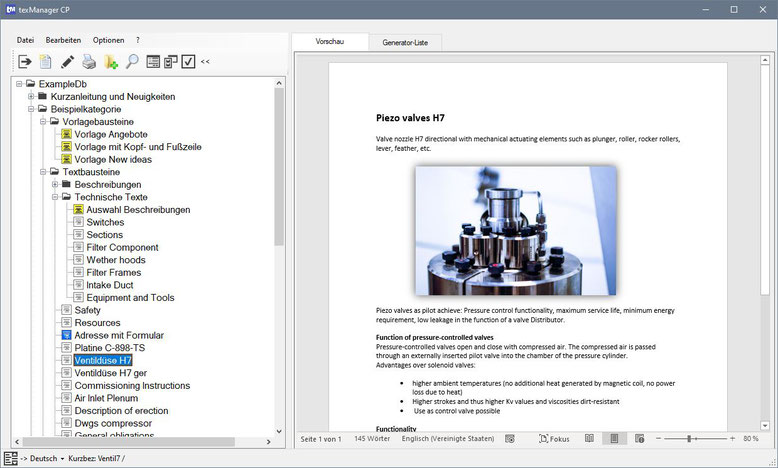The image size is (778, 468).
Task: Click the stacked checklist toolbar icon
Action: click(171, 62)
